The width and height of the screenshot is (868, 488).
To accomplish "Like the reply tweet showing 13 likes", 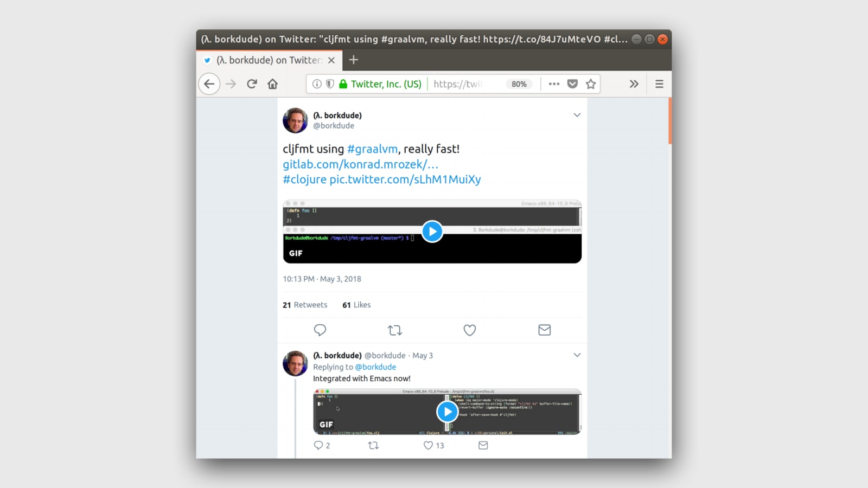I will click(433, 445).
